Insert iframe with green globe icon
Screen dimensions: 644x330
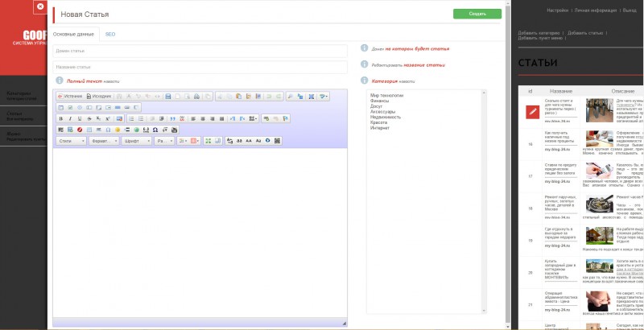tap(137, 130)
